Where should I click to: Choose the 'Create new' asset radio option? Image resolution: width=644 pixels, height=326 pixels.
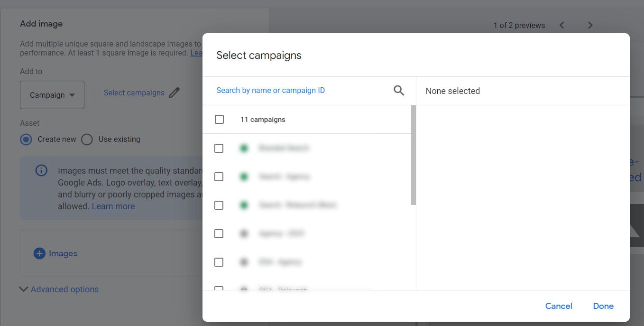point(26,140)
